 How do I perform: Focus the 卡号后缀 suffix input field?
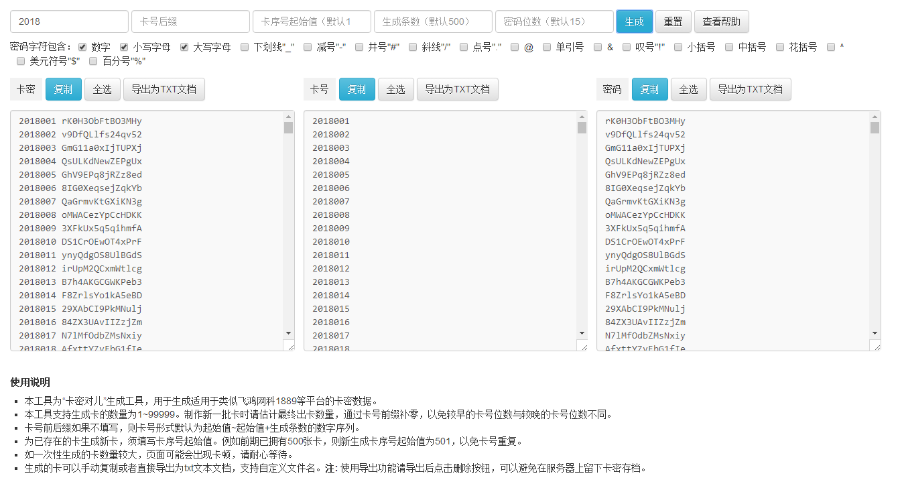coord(191,22)
